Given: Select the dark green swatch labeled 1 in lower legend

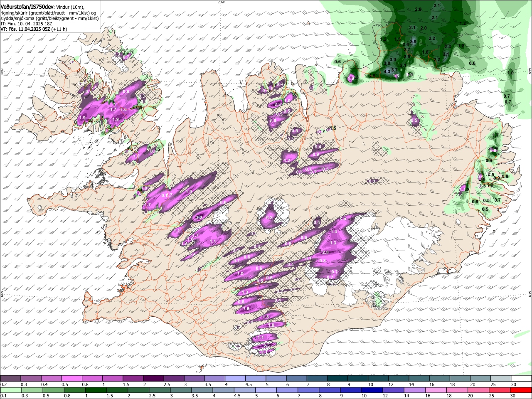Looking at the screenshot, I should tap(96, 390).
